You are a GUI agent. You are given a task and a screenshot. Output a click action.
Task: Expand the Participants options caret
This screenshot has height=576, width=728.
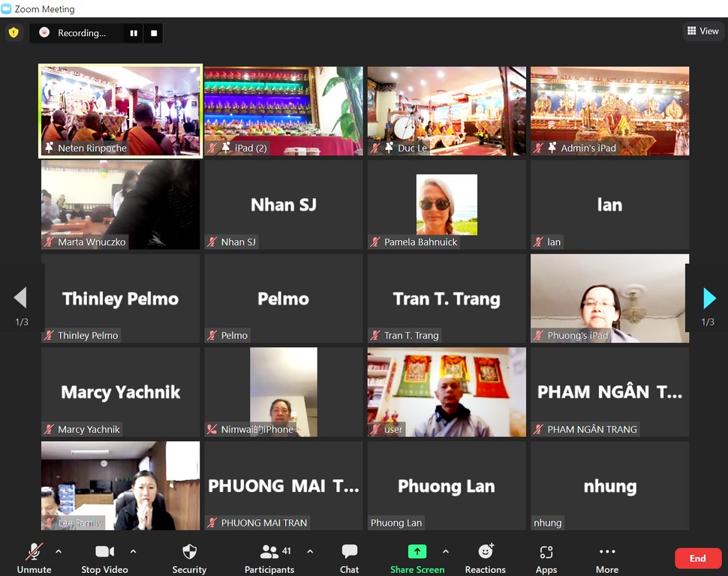point(310,552)
